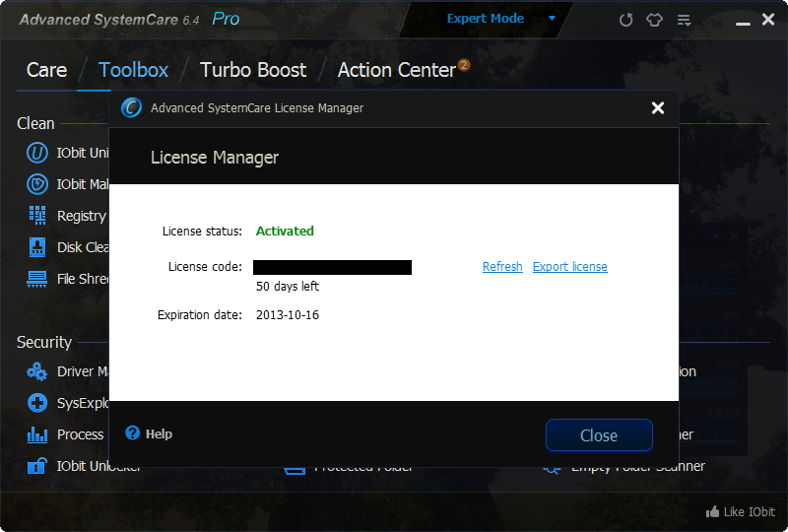Open the Process tool label
788x532 pixels.
point(81,434)
